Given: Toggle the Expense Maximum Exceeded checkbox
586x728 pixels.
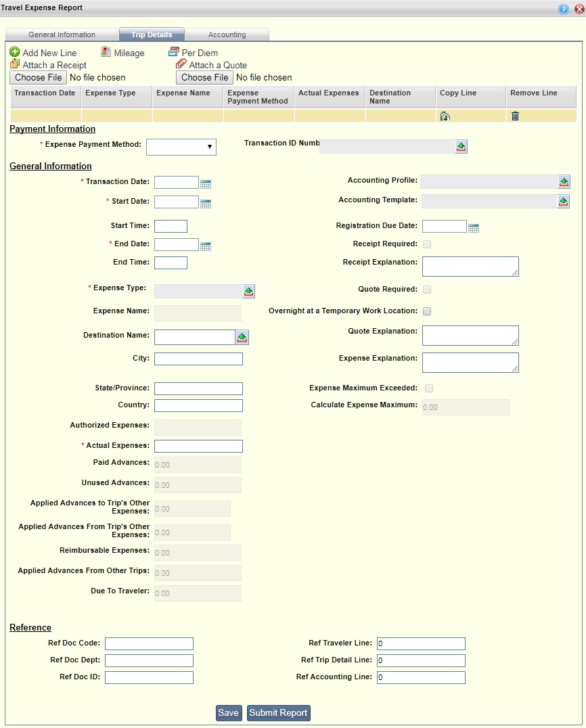Looking at the screenshot, I should coord(429,388).
